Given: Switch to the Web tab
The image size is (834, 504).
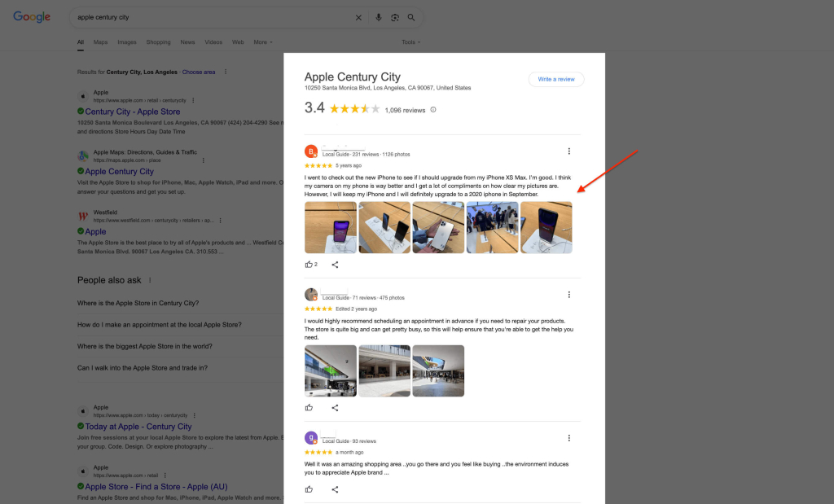Looking at the screenshot, I should [x=238, y=42].
